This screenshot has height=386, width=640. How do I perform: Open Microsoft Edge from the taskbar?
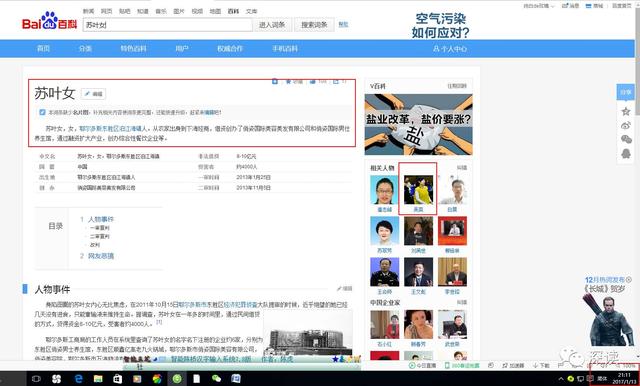pos(78,379)
